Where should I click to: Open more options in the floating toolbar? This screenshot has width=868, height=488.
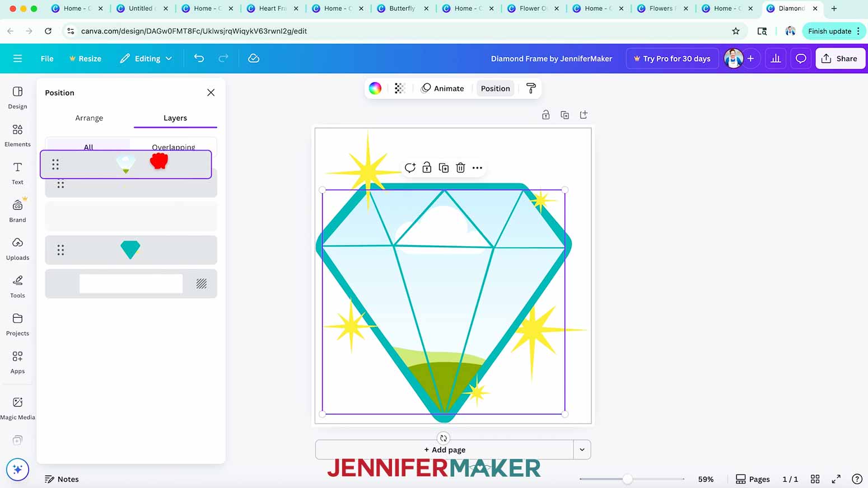tap(477, 168)
